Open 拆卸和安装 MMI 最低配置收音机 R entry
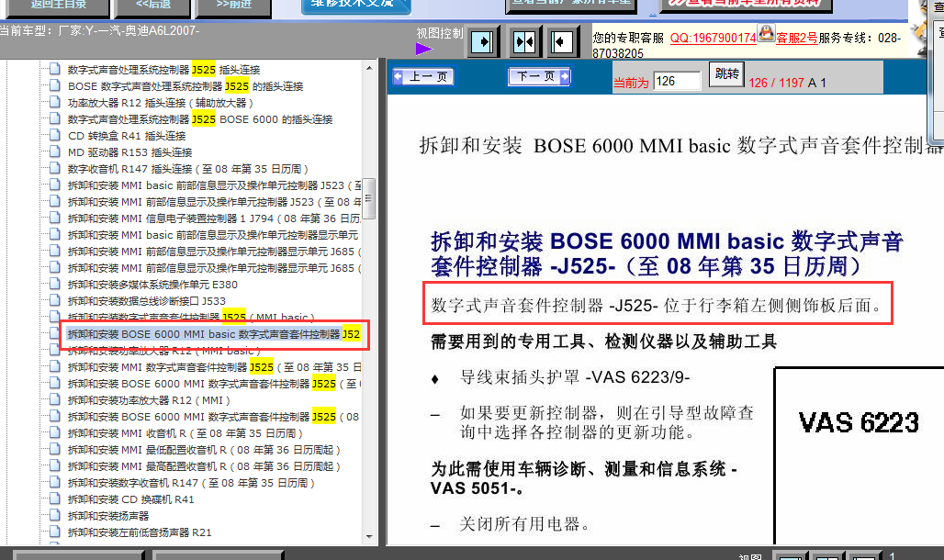Image resolution: width=944 pixels, height=560 pixels. click(204, 450)
